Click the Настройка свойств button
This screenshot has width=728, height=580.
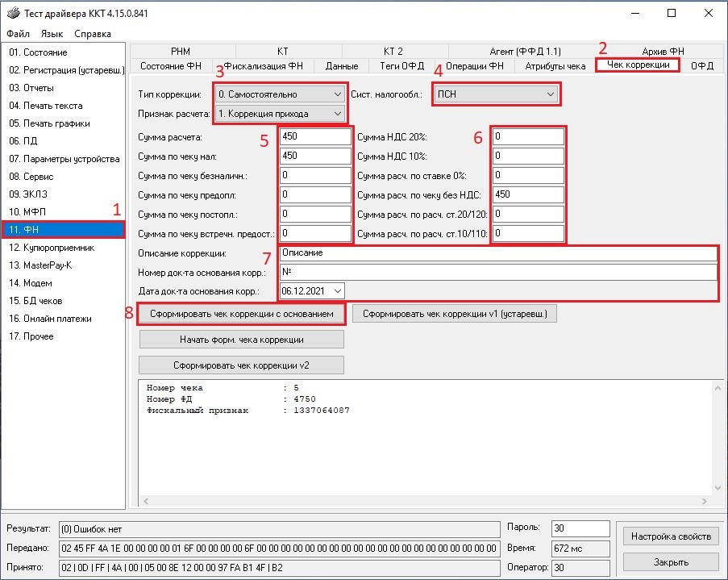click(670, 536)
